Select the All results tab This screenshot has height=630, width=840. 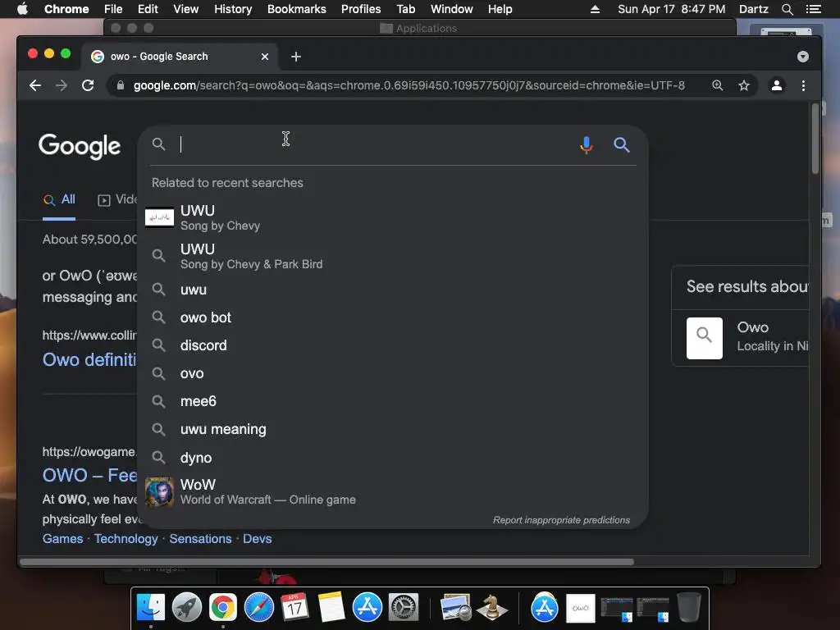click(x=59, y=200)
